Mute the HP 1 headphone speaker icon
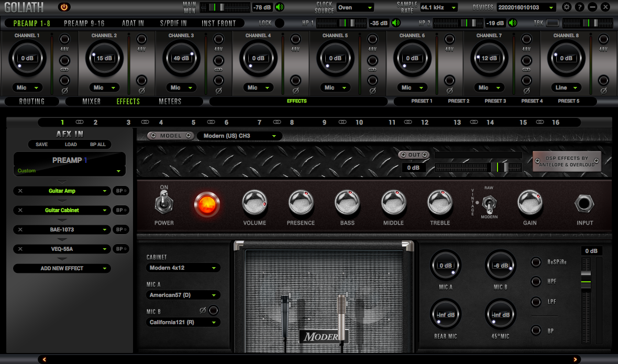The image size is (618, 364). [396, 23]
